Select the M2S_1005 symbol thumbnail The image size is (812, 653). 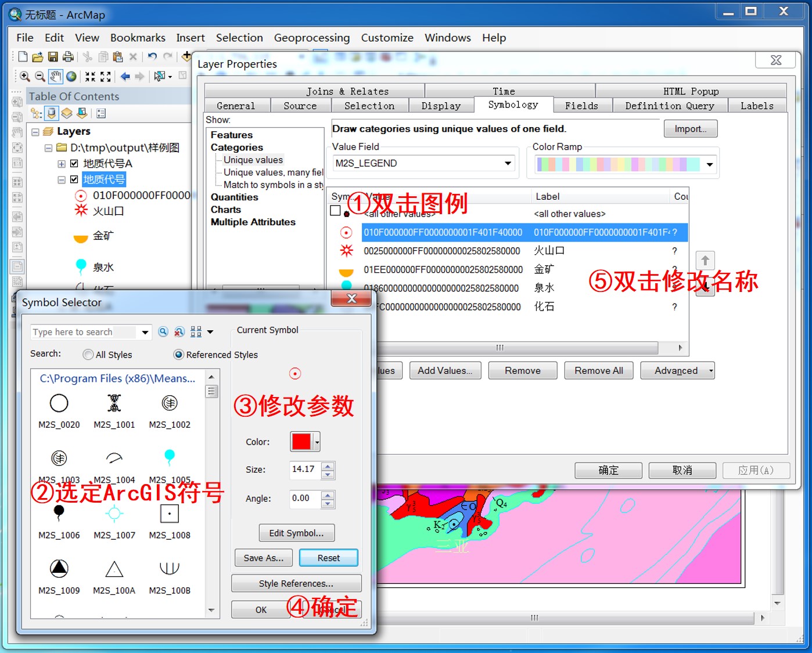click(x=169, y=464)
